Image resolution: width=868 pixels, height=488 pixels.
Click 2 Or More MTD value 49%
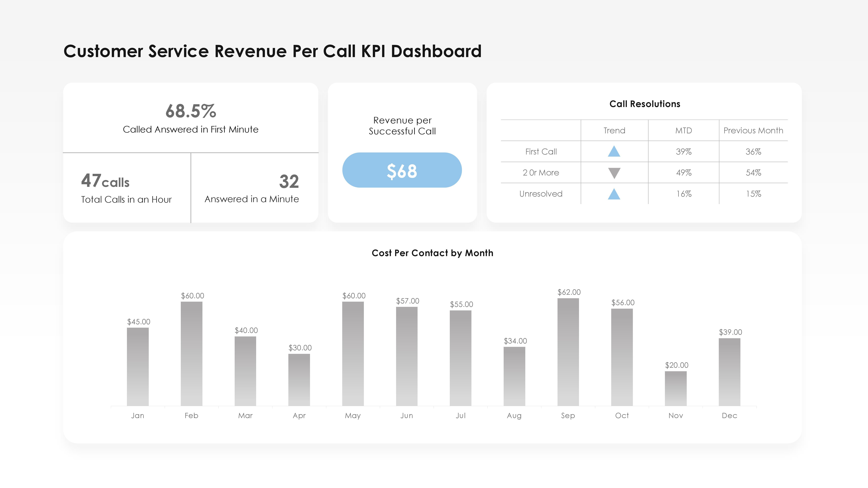click(x=684, y=173)
